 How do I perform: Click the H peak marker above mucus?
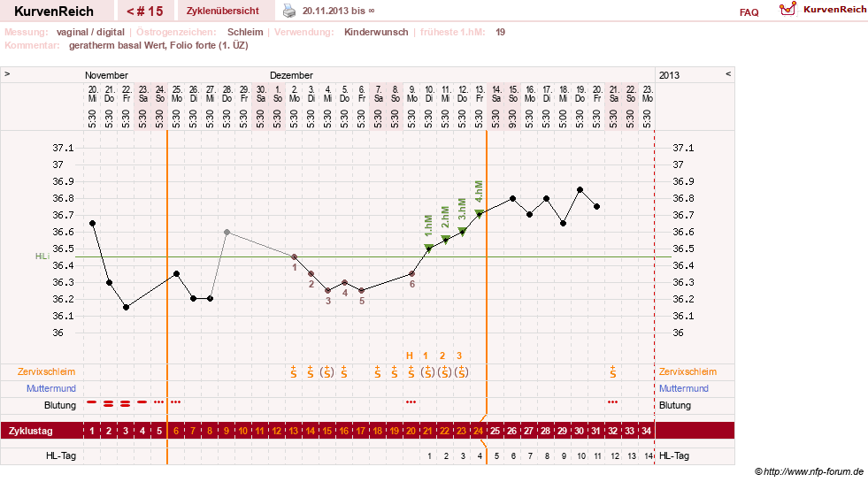tap(410, 356)
